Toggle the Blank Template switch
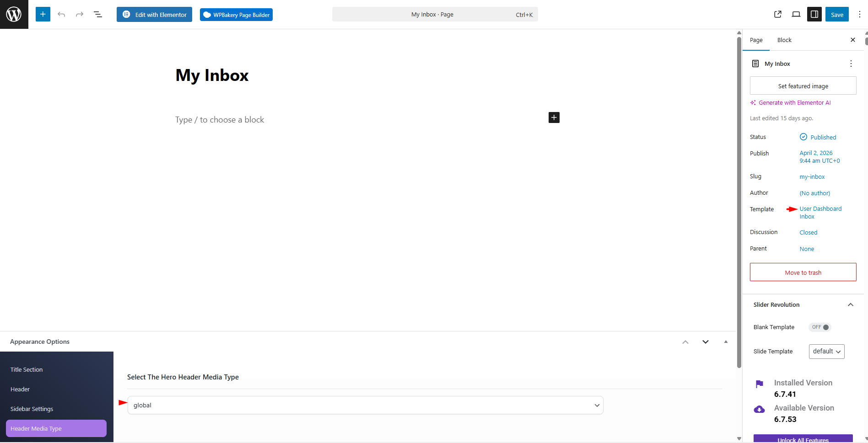Image resolution: width=868 pixels, height=443 pixels. tap(820, 327)
